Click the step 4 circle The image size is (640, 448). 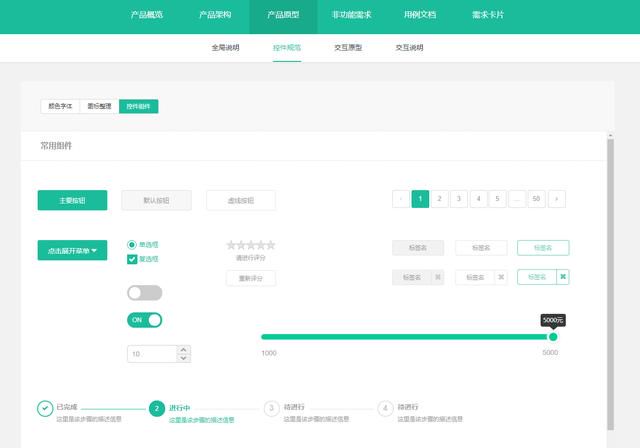click(x=385, y=408)
